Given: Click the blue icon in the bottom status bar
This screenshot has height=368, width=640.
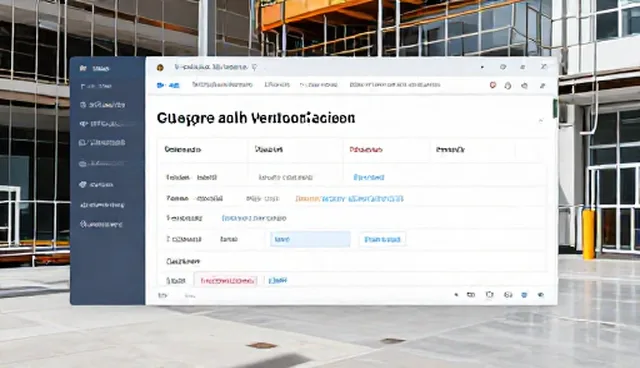Looking at the screenshot, I should coord(524,295).
